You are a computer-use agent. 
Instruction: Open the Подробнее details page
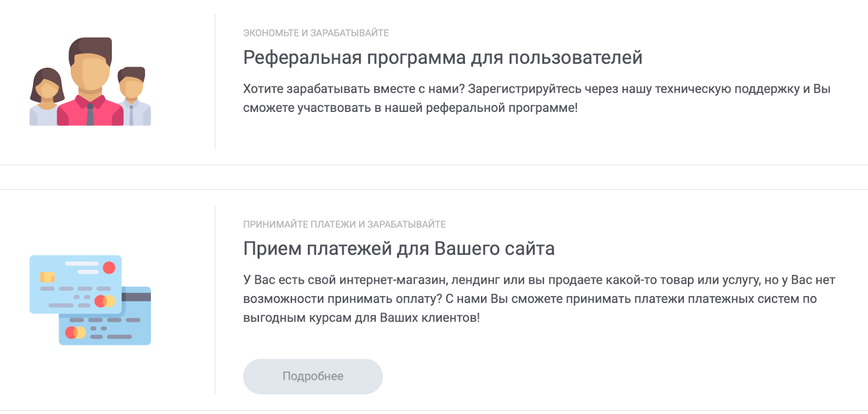tap(313, 375)
